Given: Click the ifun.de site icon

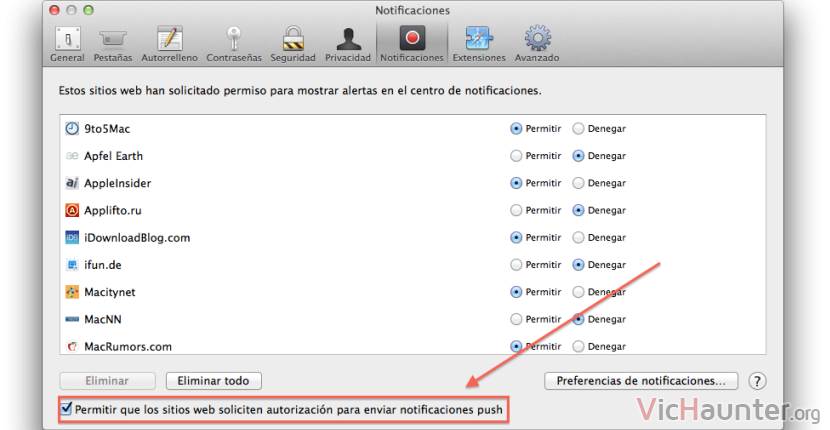Looking at the screenshot, I should click(72, 265).
